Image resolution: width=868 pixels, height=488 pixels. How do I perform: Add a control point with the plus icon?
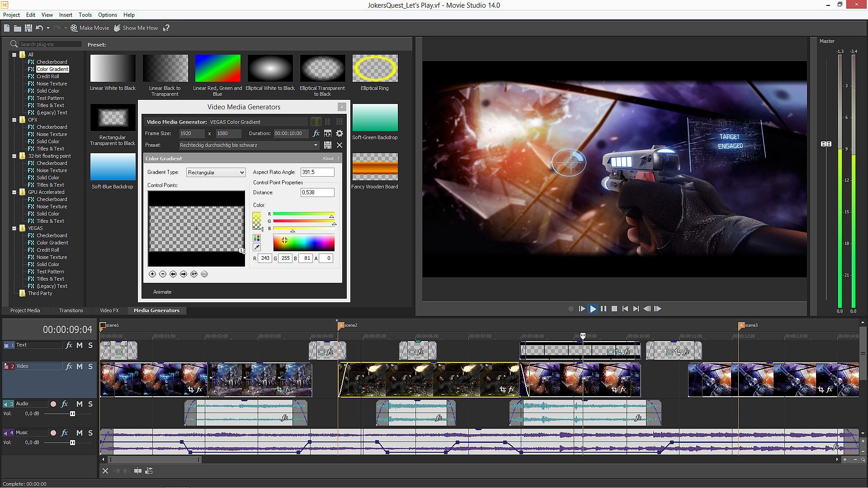tap(152, 274)
